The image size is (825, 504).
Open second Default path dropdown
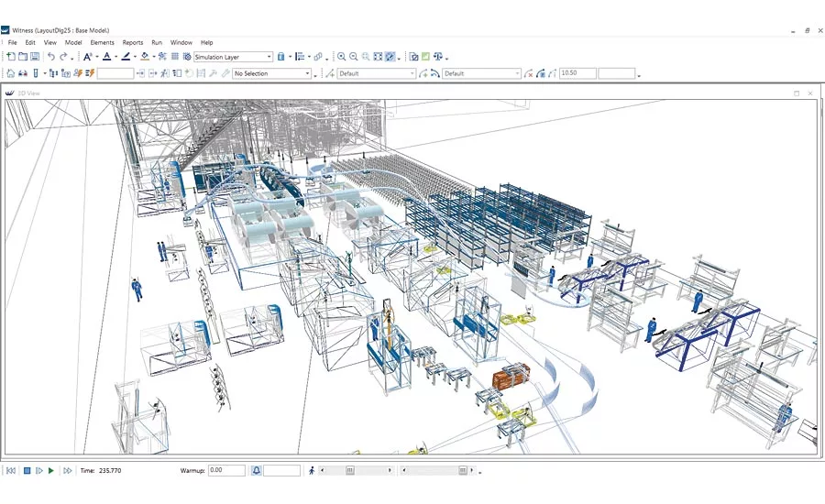(481, 73)
